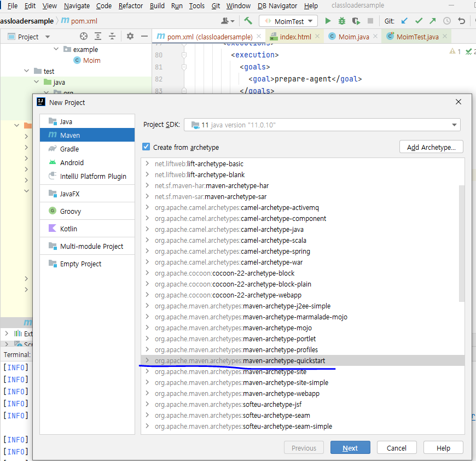Show Git history clock icon
The height and width of the screenshot is (461, 476).
pyautogui.click(x=447, y=21)
